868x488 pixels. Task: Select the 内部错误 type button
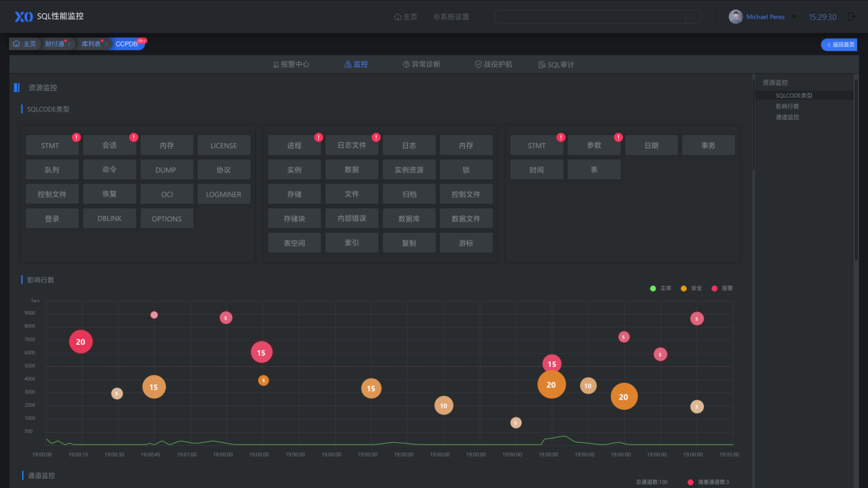tap(352, 218)
